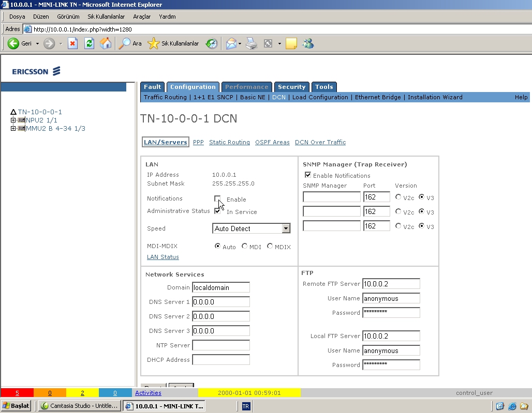Switch to the Fault tab
This screenshot has height=413, width=532.
click(152, 87)
